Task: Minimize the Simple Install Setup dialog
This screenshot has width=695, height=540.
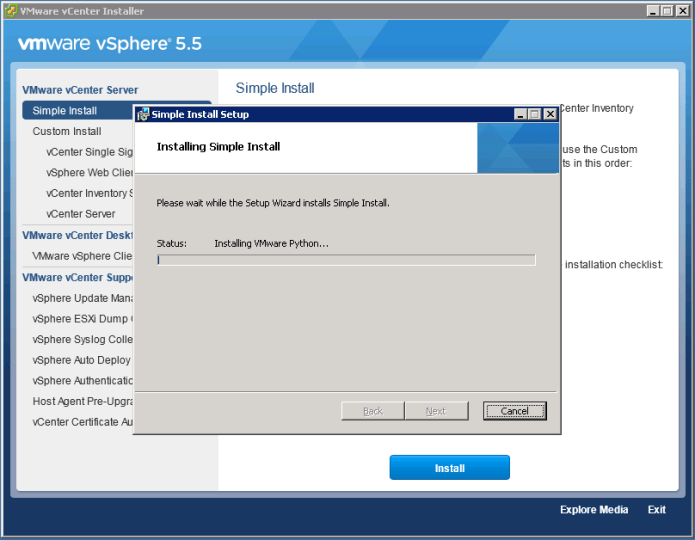Action: (x=521, y=114)
